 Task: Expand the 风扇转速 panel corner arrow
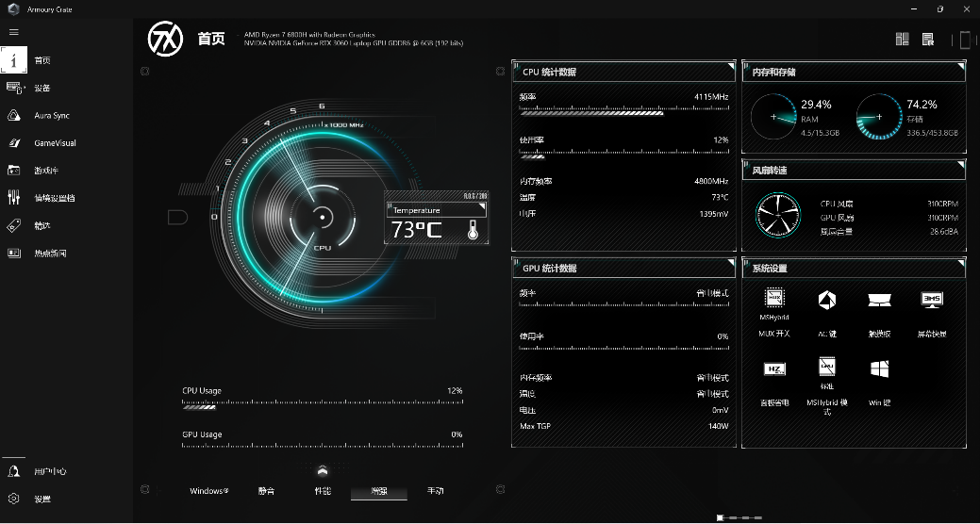pyautogui.click(x=960, y=163)
